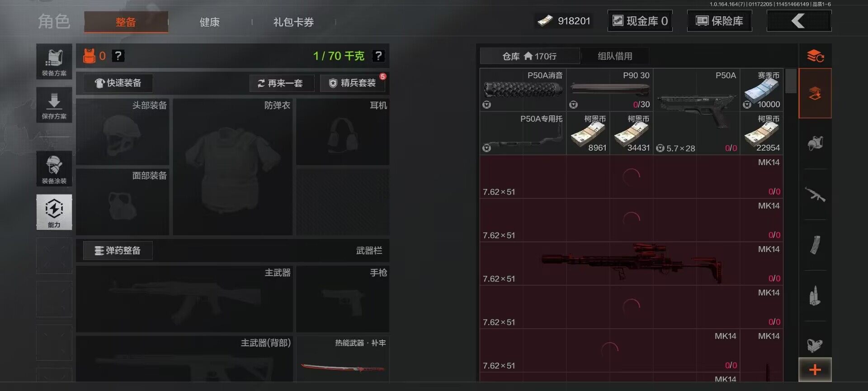Screen dimensions: 868x391
Task: Click the back arrow button
Action: (799, 21)
